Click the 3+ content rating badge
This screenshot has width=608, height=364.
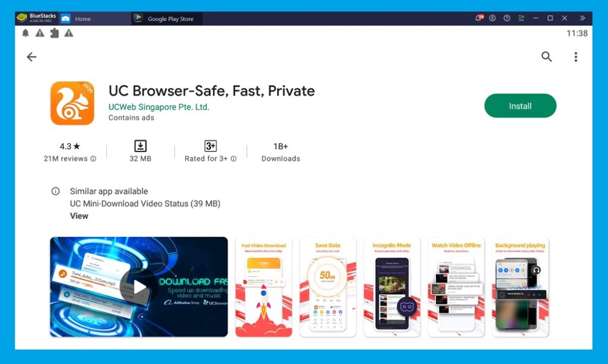tap(210, 146)
